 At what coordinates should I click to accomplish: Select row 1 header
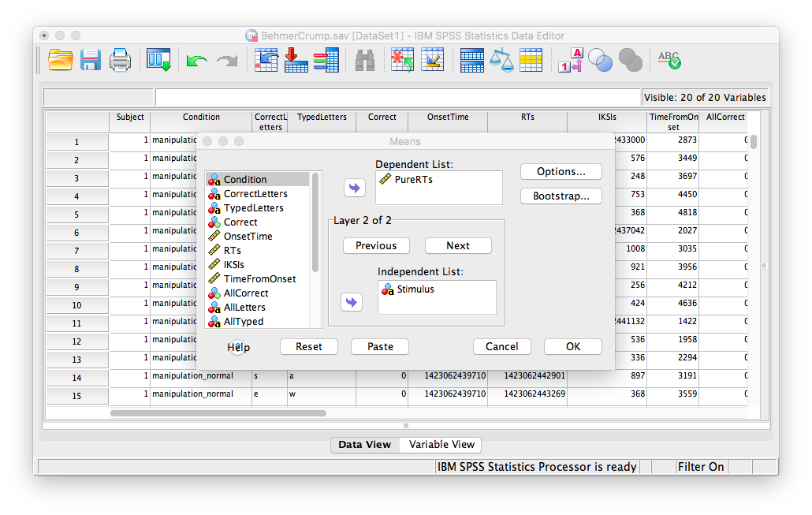(76, 142)
